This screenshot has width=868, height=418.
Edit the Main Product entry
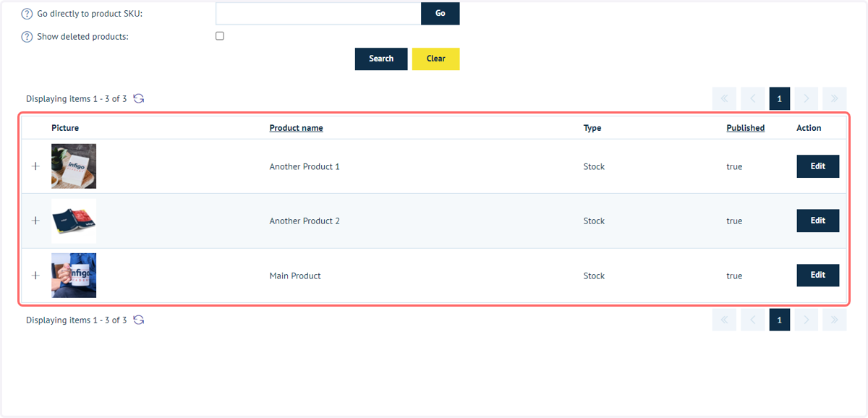pyautogui.click(x=817, y=276)
